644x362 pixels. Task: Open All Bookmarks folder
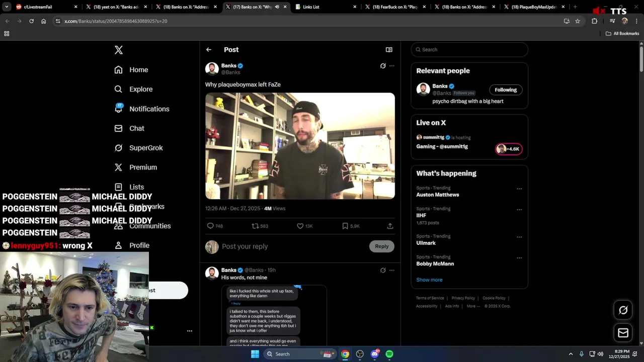pyautogui.click(x=622, y=34)
